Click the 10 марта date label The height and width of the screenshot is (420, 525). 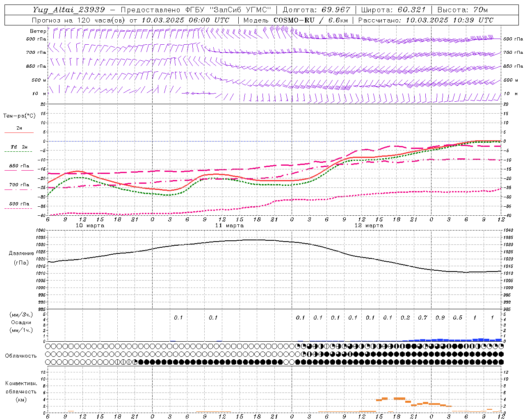point(90,226)
